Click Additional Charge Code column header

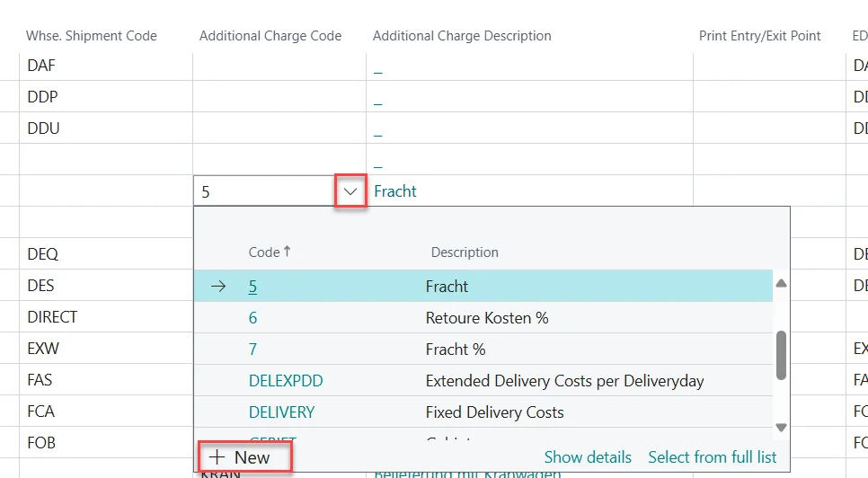pyautogui.click(x=270, y=36)
